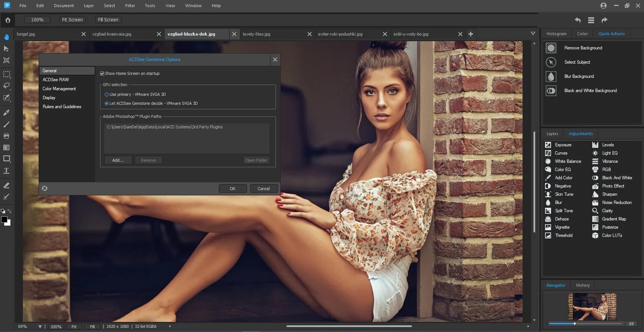Switch to the Histogram tab
644x332 pixels.
pos(556,34)
